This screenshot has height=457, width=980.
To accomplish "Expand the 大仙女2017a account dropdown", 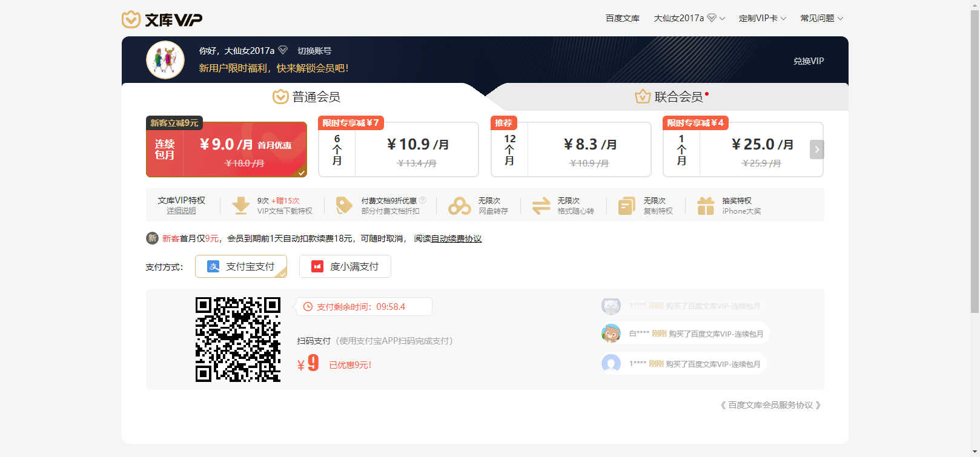I will (x=689, y=18).
